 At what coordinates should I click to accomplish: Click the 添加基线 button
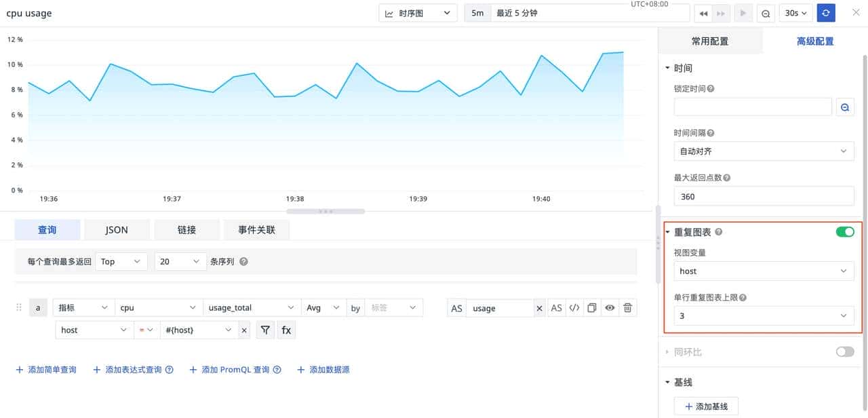pyautogui.click(x=706, y=406)
